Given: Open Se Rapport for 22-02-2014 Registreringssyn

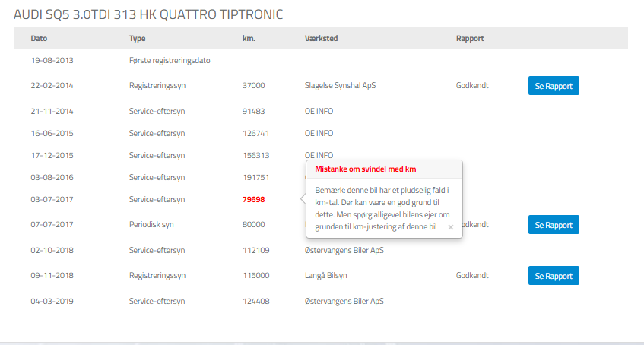Looking at the screenshot, I should pyautogui.click(x=554, y=86).
